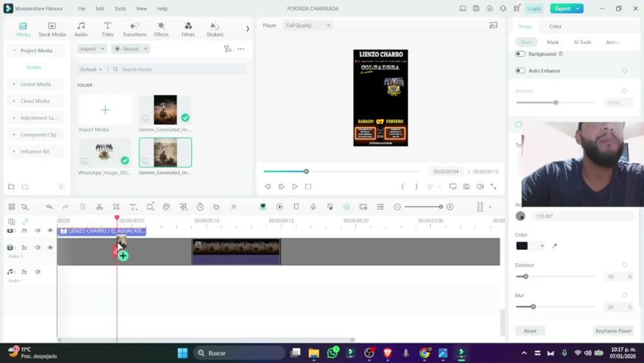This screenshot has height=363, width=644.
Task: Add a timeline marker icon
Action: point(296,207)
